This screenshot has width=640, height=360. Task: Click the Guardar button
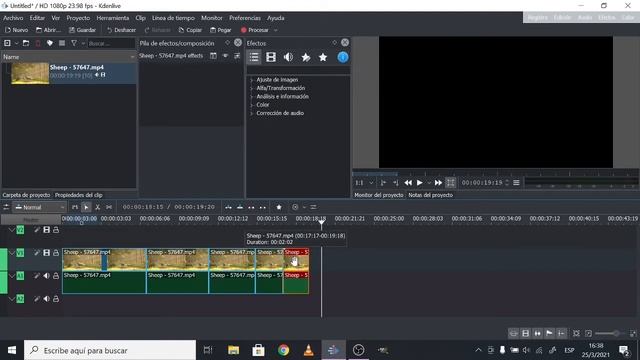[x=82, y=30]
